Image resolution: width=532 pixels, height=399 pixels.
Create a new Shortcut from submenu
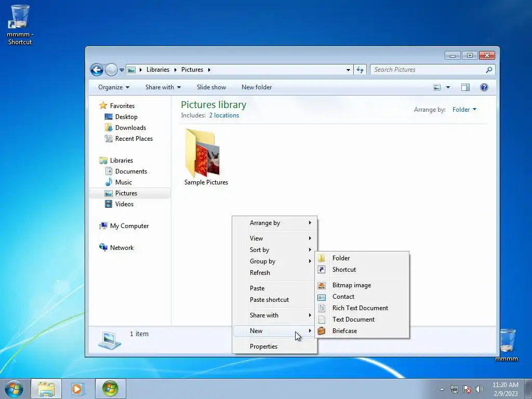[x=362, y=270]
